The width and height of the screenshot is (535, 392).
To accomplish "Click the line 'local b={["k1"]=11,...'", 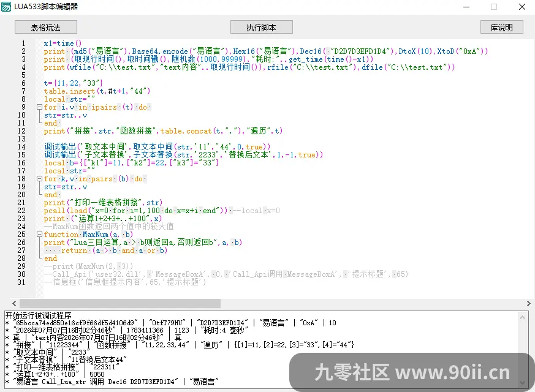I will (131, 163).
